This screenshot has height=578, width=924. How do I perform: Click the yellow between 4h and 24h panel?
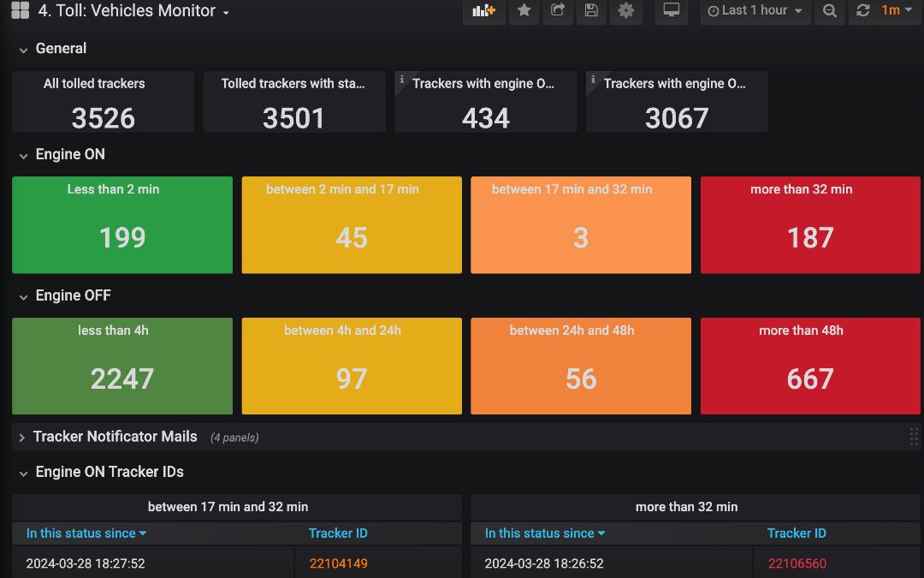pos(352,366)
